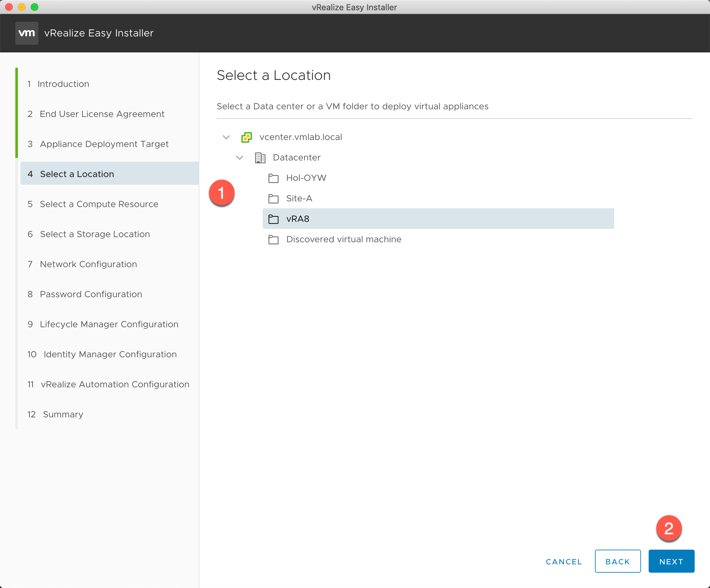Click the BACK button

[x=618, y=561]
